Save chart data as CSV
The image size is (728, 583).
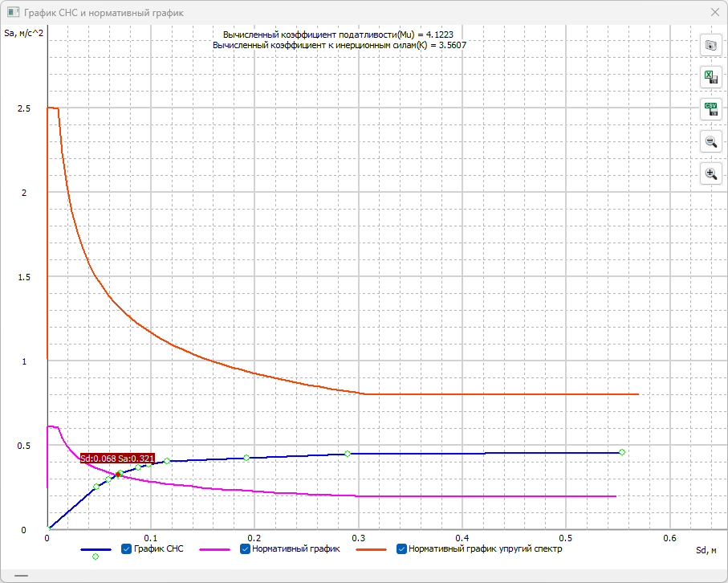710,109
